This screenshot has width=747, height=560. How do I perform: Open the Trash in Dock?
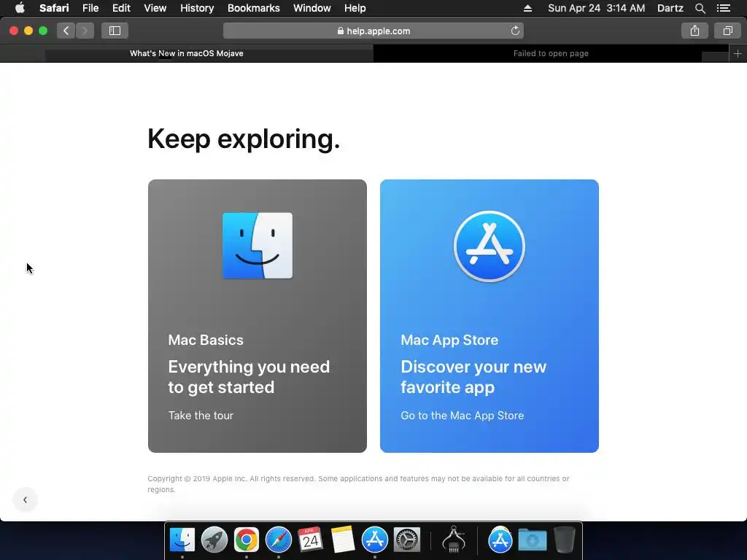click(x=565, y=540)
